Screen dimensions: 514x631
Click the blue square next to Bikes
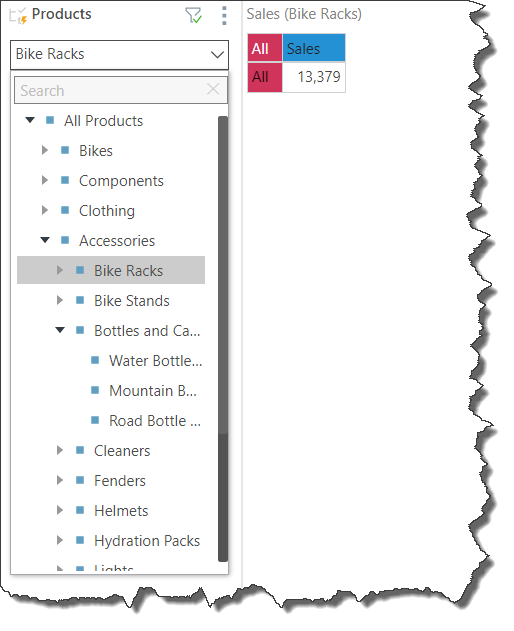[x=65, y=150]
